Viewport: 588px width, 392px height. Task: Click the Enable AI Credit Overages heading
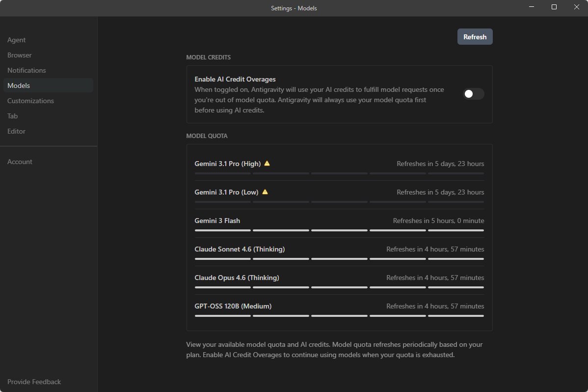click(235, 79)
